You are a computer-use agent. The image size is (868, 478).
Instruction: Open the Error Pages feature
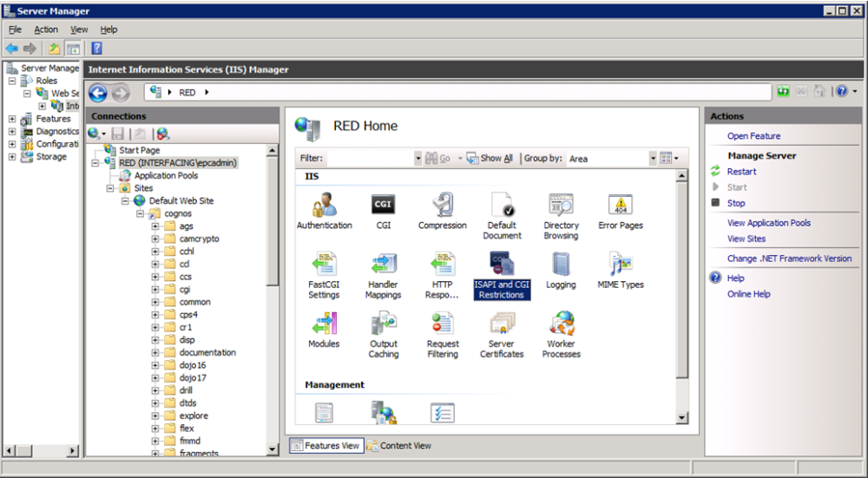point(621,211)
